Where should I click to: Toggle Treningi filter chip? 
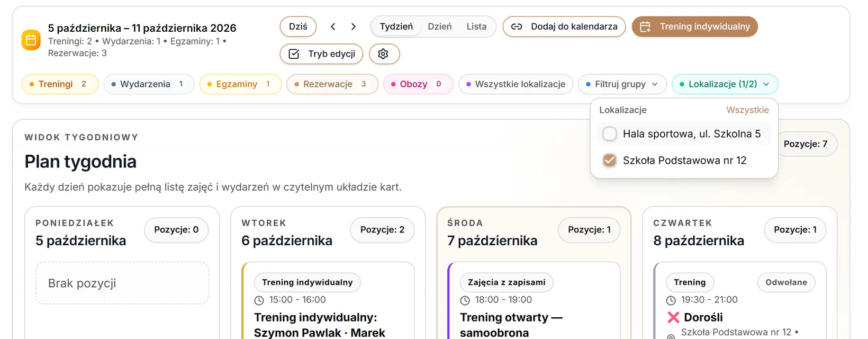[x=60, y=84]
